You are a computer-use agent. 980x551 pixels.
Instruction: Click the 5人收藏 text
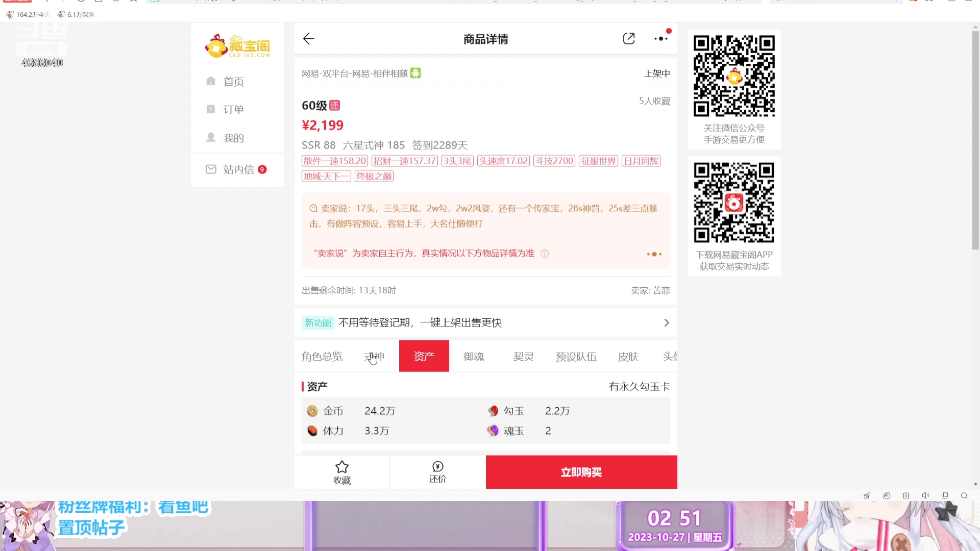tap(655, 102)
